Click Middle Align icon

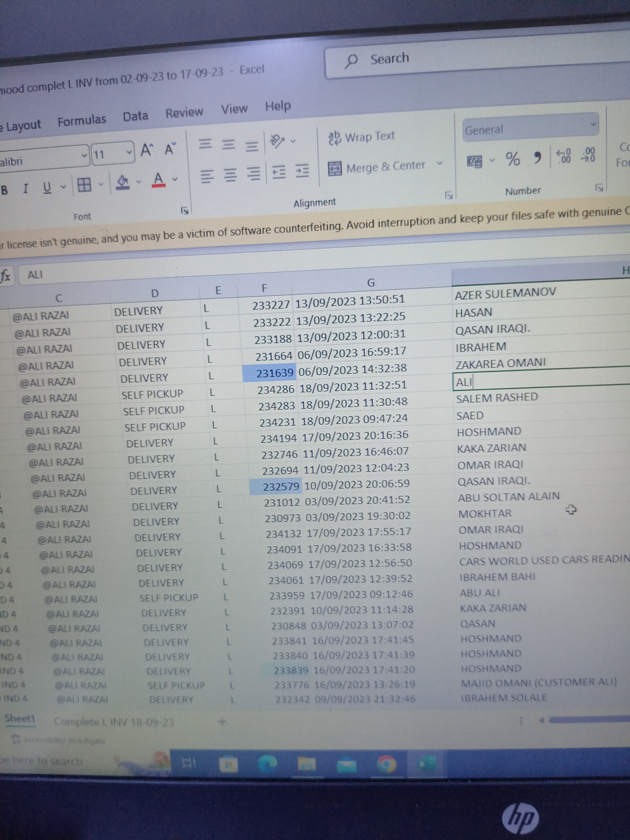(229, 145)
